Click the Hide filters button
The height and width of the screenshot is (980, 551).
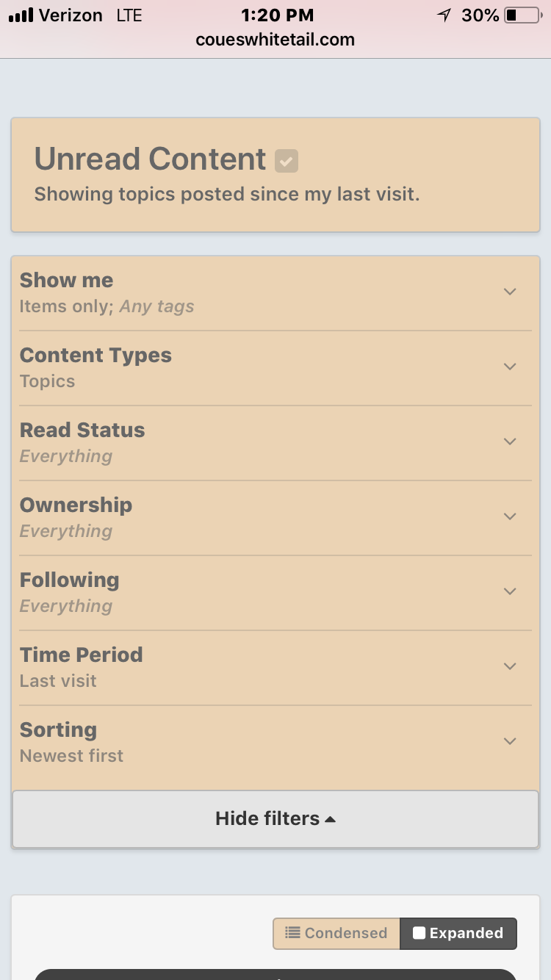point(275,819)
